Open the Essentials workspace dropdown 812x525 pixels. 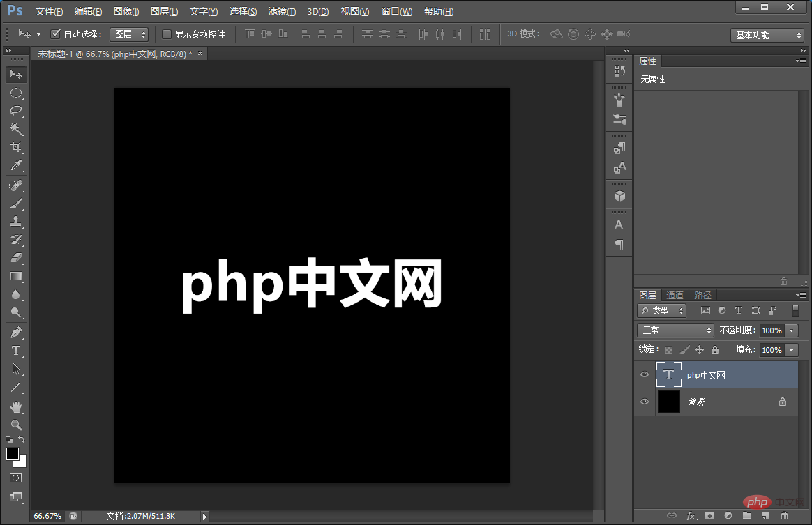[x=767, y=35]
